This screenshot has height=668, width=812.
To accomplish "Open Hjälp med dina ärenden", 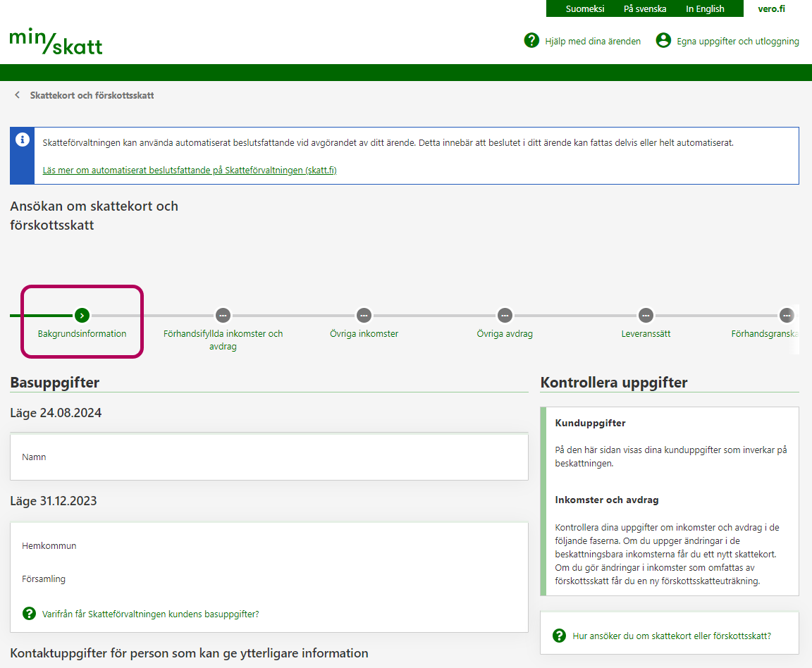I will 592,42.
